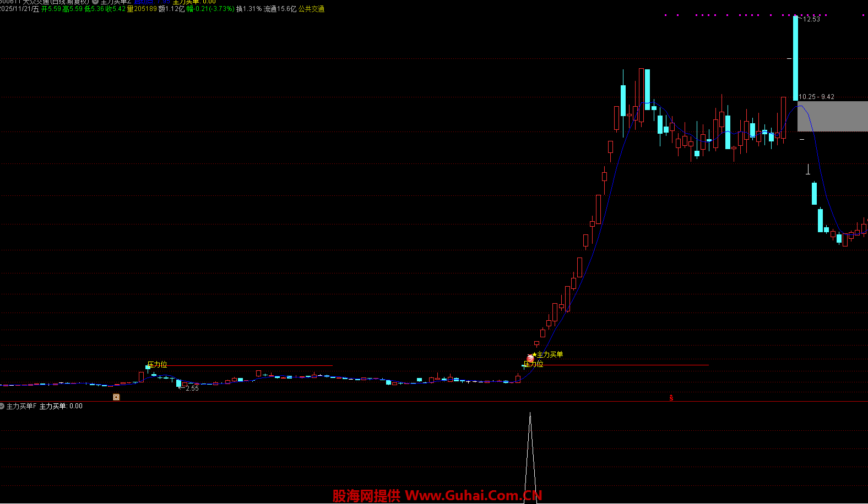Click the orange square marker below the chart
868x504 pixels.
point(116,397)
